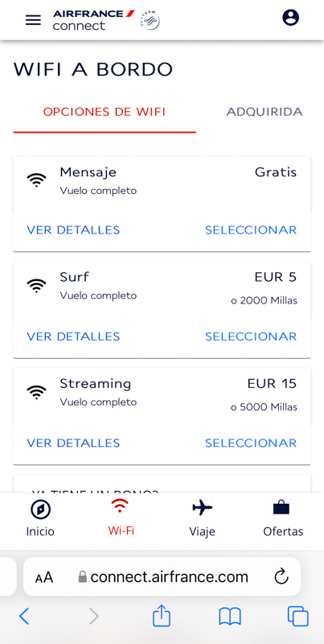Select the Streaming EUR 15 pass

(x=251, y=444)
